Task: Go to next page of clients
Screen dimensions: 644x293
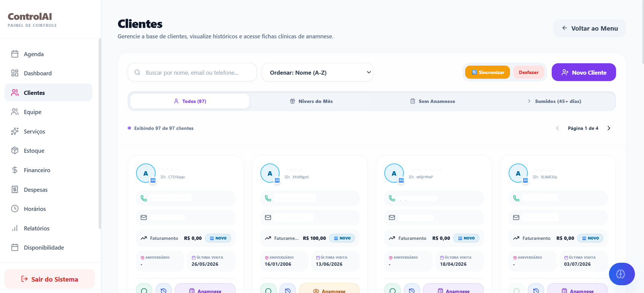Action: tap(609, 128)
